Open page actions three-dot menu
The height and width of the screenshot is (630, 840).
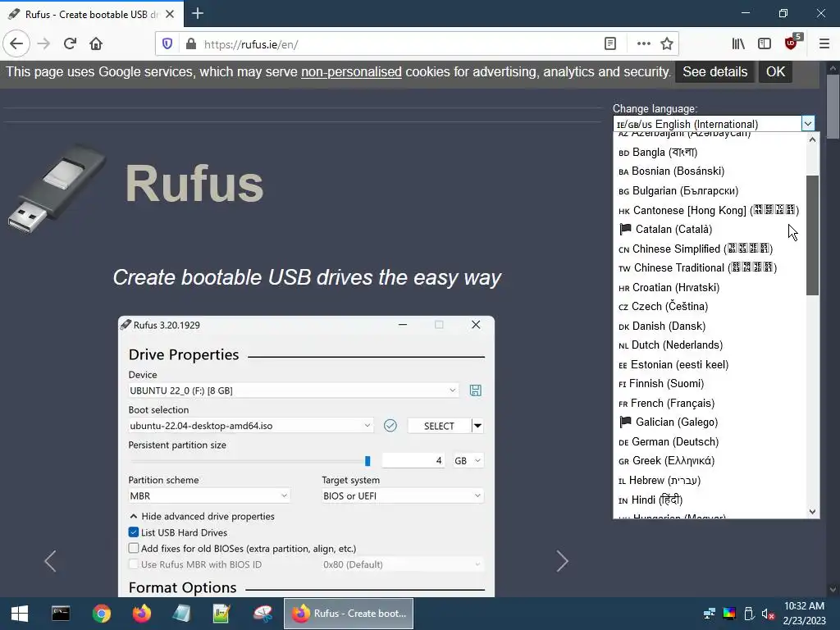point(643,44)
